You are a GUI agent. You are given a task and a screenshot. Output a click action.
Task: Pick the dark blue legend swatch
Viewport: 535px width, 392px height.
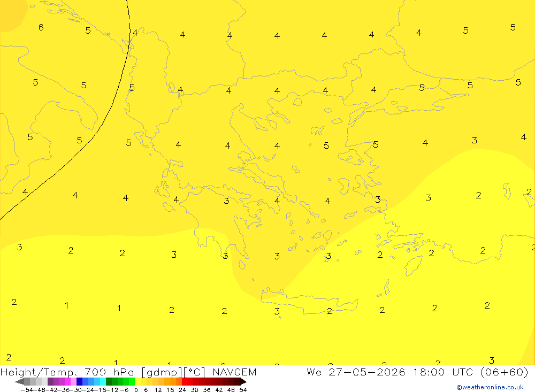tap(79, 381)
